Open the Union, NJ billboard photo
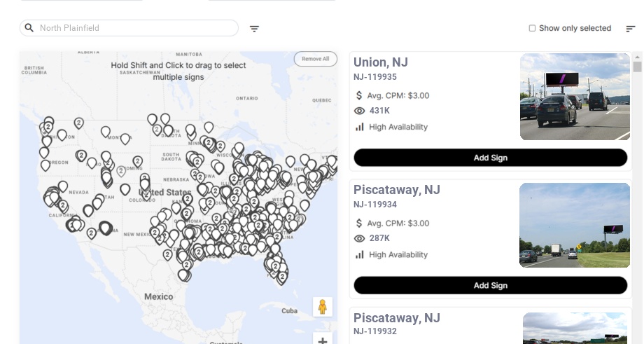Image resolution: width=644 pixels, height=344 pixels. pyautogui.click(x=575, y=97)
